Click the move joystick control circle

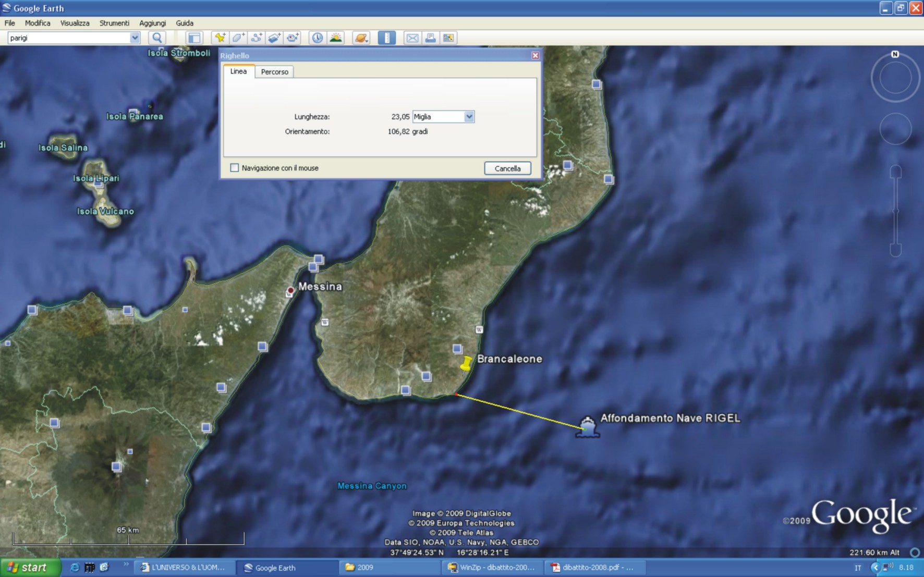(x=895, y=129)
